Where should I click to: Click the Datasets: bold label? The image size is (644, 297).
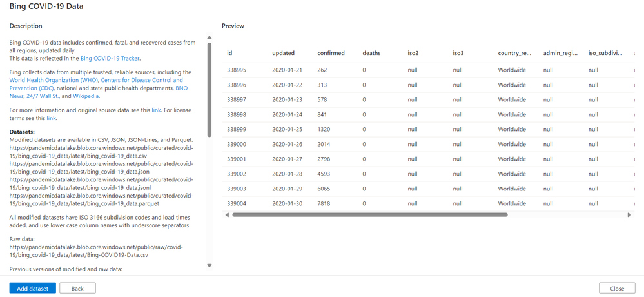click(22, 132)
